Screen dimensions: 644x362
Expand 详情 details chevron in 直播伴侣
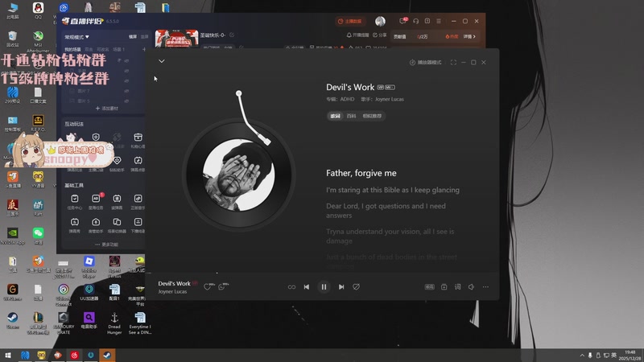click(469, 36)
